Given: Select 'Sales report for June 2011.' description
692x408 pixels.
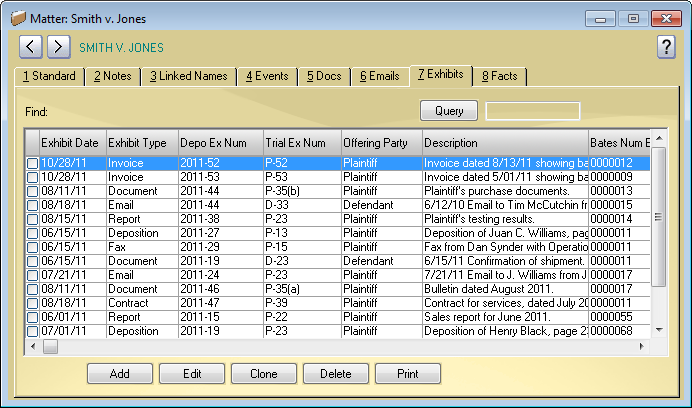Looking at the screenshot, I should coord(505,317).
